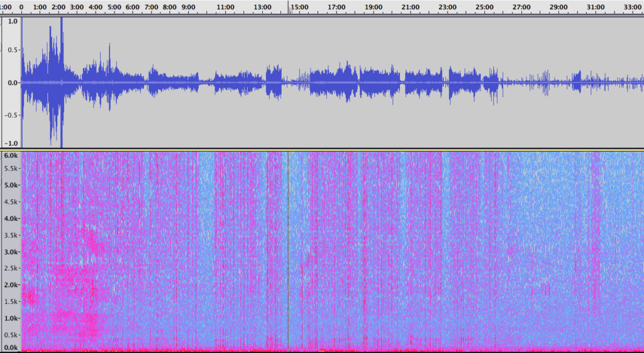Click the 1.0 amplitude scale label
Viewport: 644px width, 353px height.
click(x=13, y=21)
